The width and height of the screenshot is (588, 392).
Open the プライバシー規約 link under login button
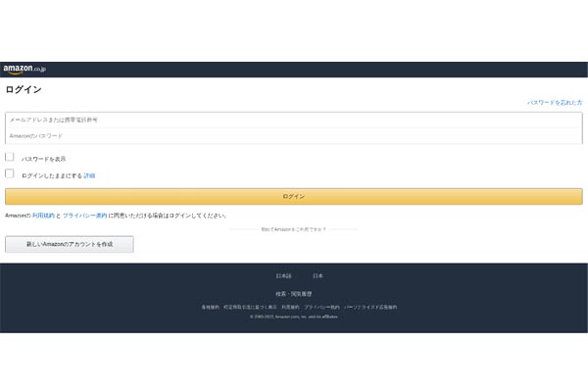[x=84, y=215]
